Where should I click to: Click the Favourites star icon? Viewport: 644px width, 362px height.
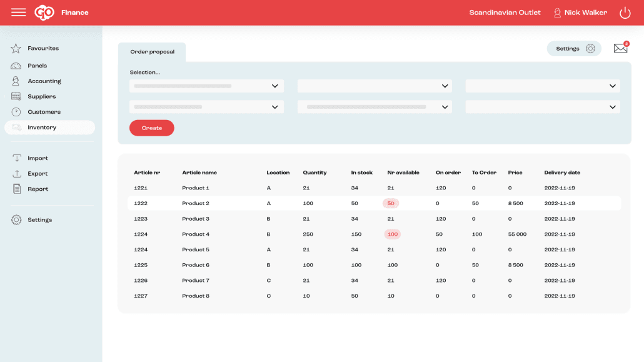(16, 49)
